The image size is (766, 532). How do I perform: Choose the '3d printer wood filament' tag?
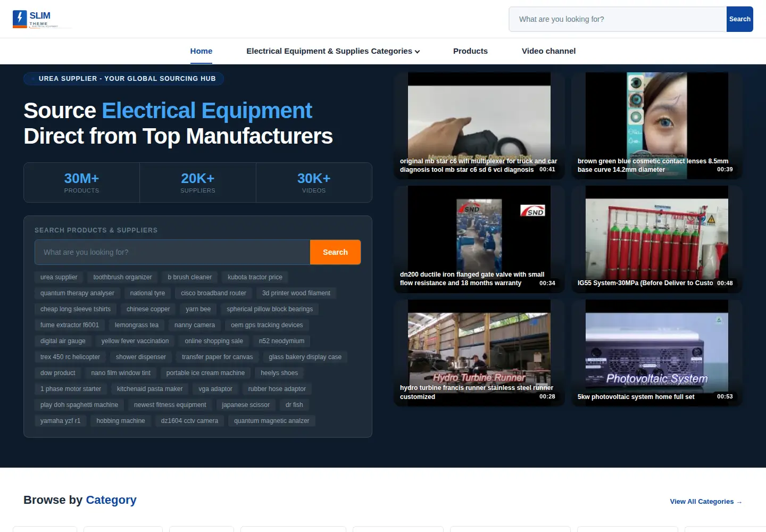tap(296, 293)
